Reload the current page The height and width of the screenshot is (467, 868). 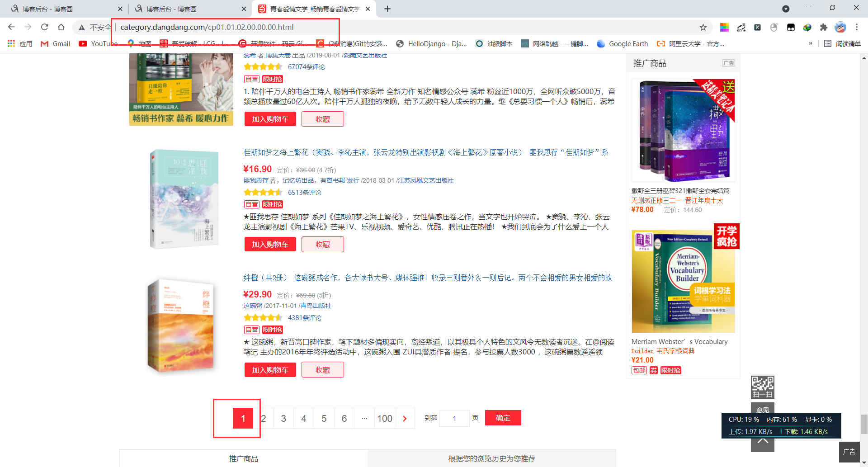[x=44, y=27]
